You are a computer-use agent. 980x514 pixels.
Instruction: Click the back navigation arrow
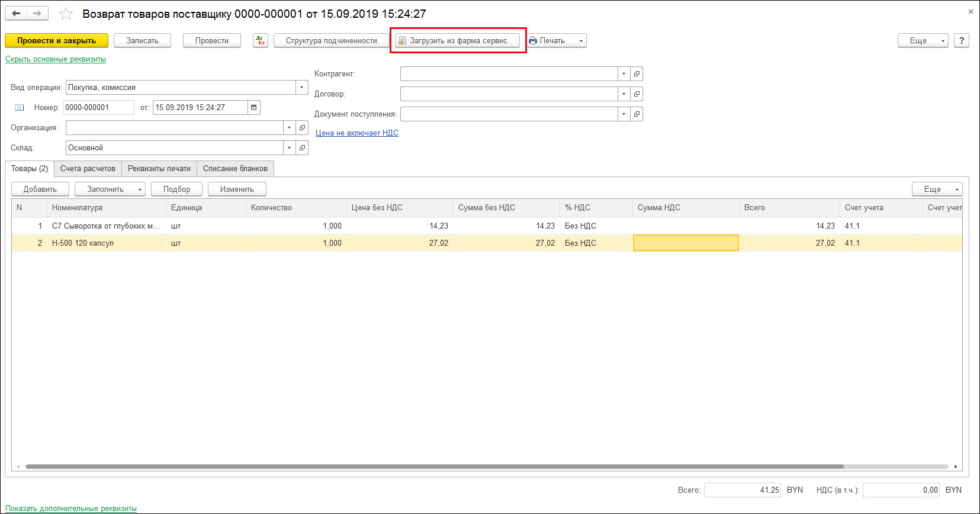(x=16, y=14)
